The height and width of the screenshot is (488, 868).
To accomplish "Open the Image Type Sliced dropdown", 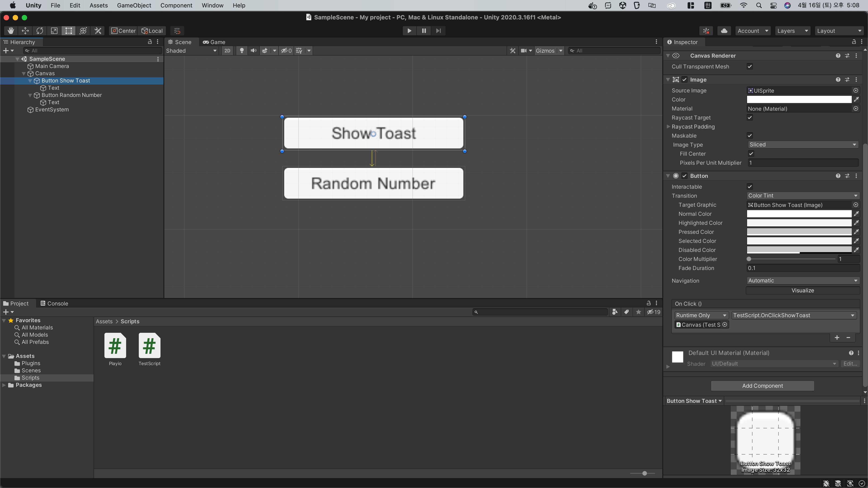I will click(802, 145).
